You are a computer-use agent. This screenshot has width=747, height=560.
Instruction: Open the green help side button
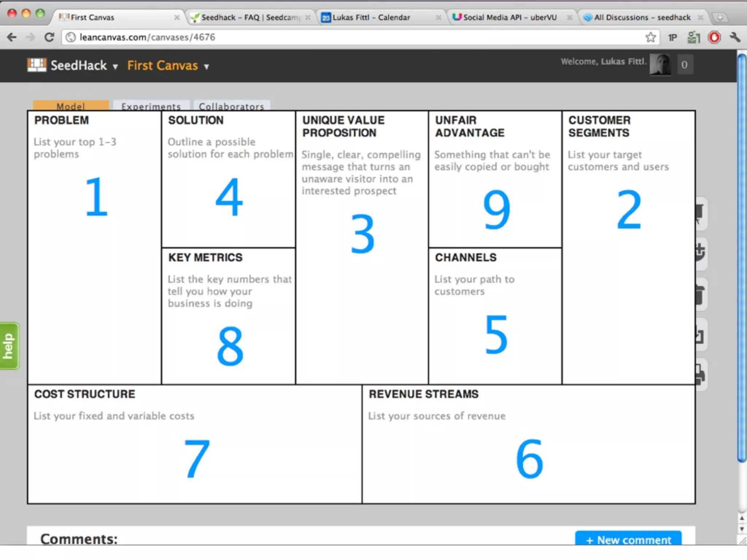[9, 346]
